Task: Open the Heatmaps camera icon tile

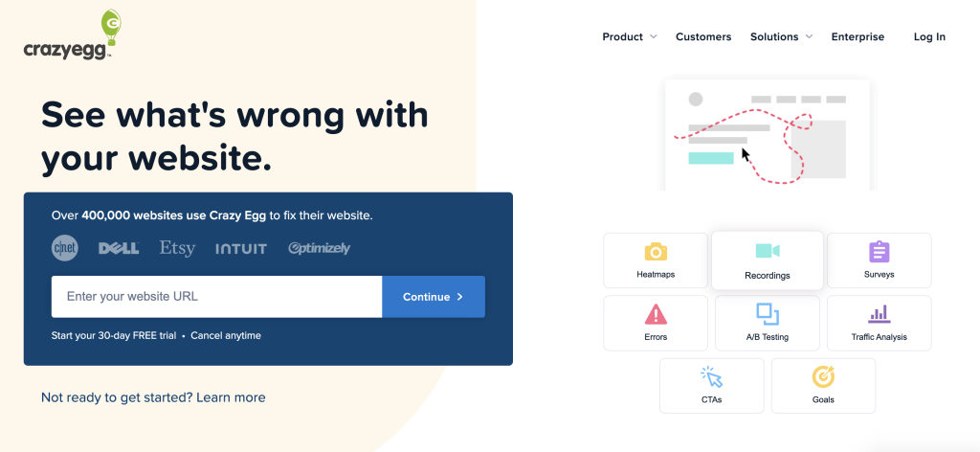Action: pos(656,252)
